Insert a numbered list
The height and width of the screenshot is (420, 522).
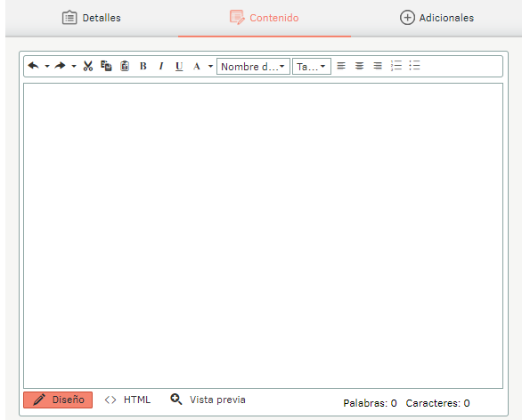[396, 66]
